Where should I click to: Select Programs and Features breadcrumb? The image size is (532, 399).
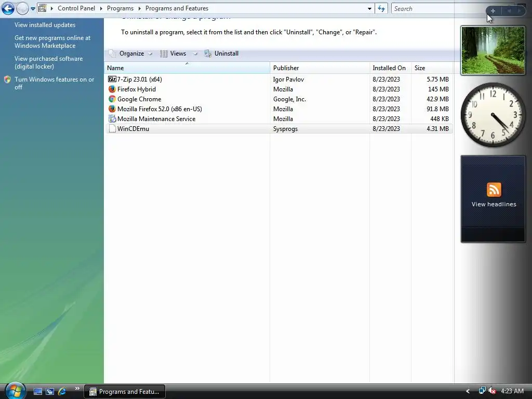tap(177, 8)
